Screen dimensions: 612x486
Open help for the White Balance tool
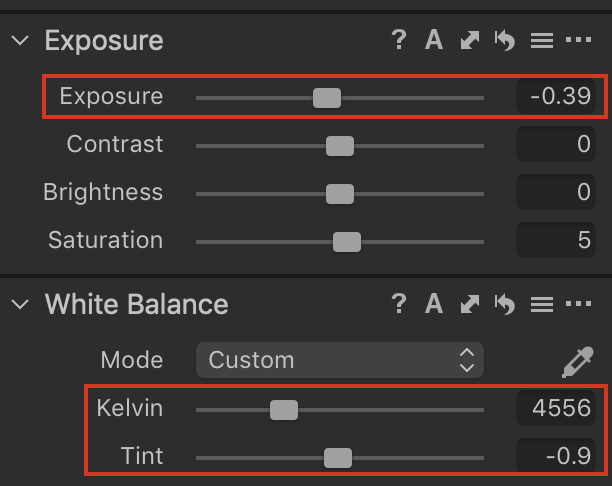click(399, 304)
